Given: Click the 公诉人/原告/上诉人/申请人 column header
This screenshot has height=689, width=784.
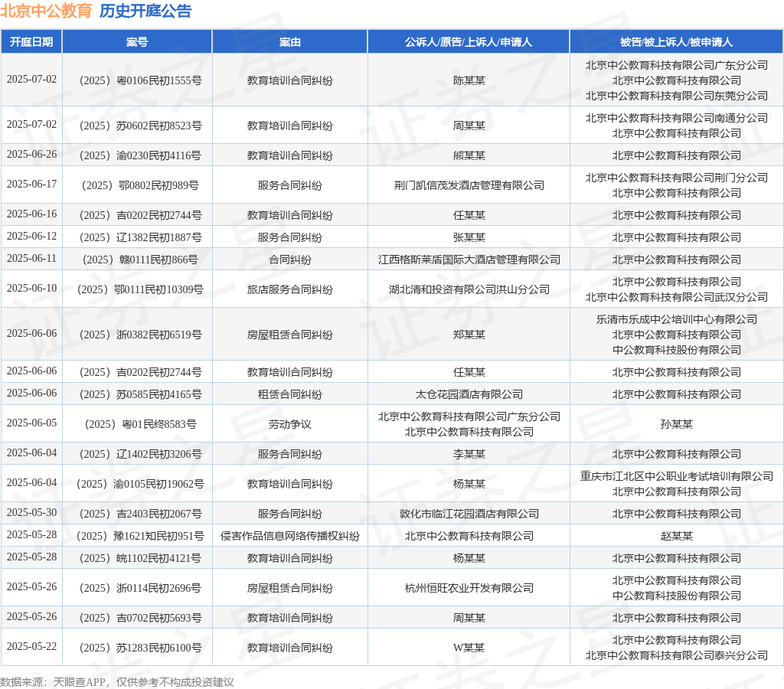Looking at the screenshot, I should (469, 42).
